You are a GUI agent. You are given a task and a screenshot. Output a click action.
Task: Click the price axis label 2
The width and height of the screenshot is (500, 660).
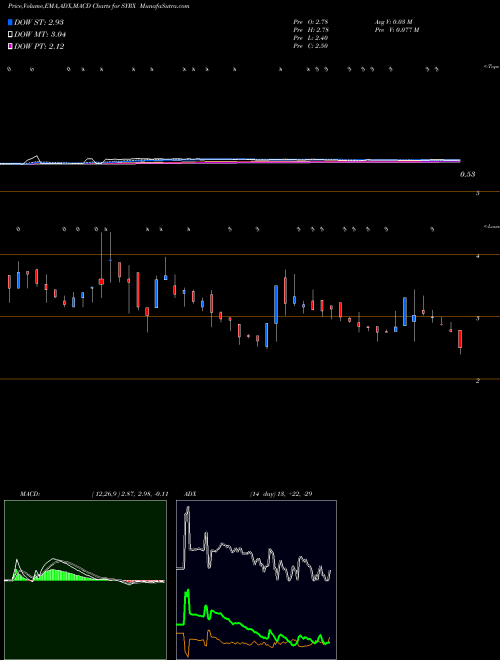click(478, 381)
